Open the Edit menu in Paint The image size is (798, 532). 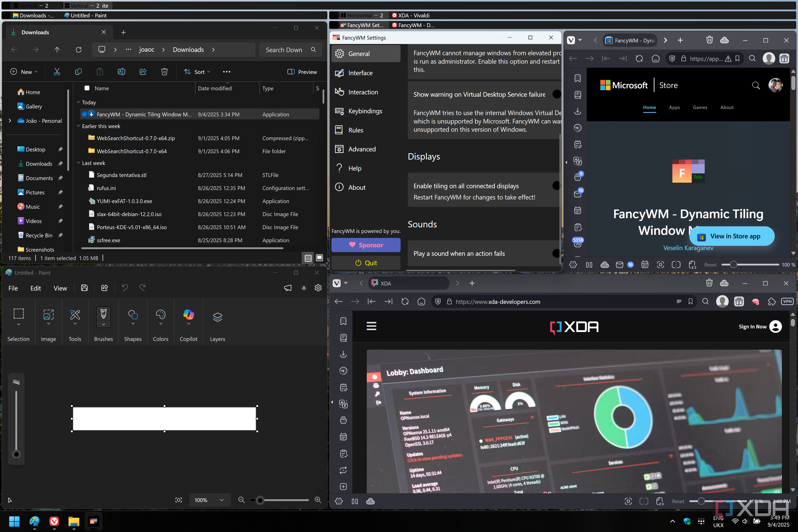pyautogui.click(x=36, y=288)
